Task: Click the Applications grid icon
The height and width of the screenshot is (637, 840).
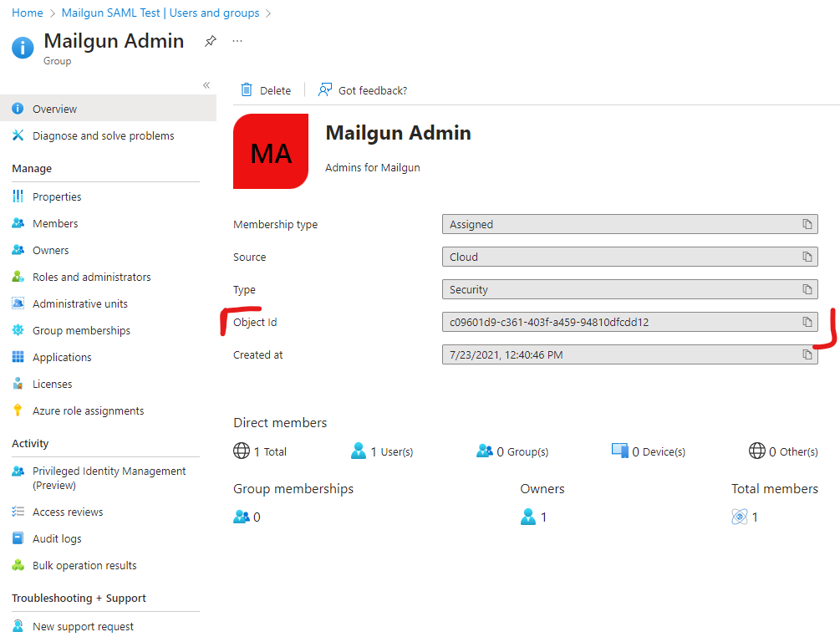Action: tap(18, 357)
